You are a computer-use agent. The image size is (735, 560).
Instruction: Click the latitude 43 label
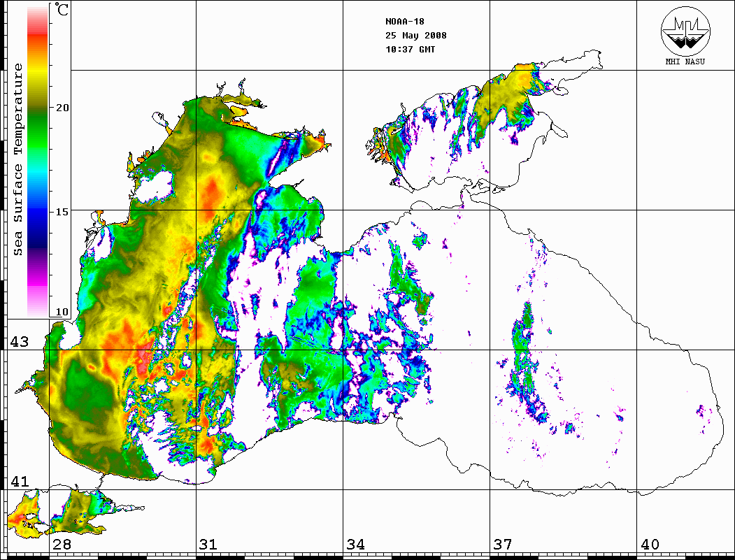[x=19, y=342]
